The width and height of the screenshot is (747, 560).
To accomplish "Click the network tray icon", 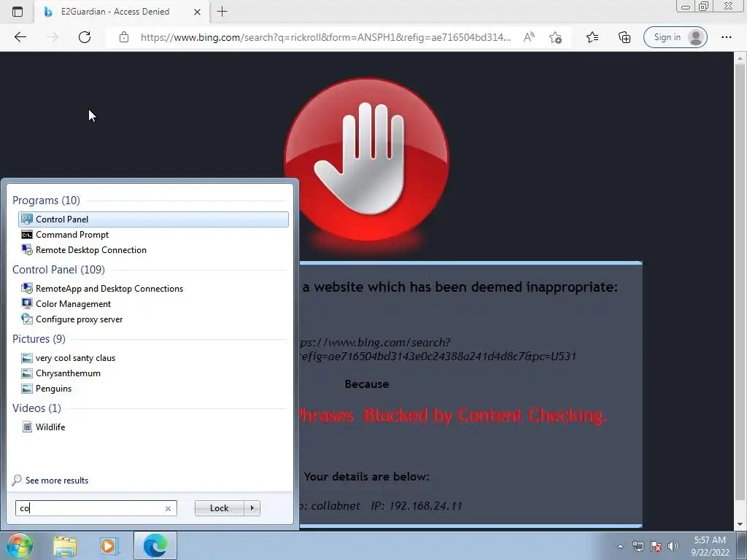I will [638, 546].
